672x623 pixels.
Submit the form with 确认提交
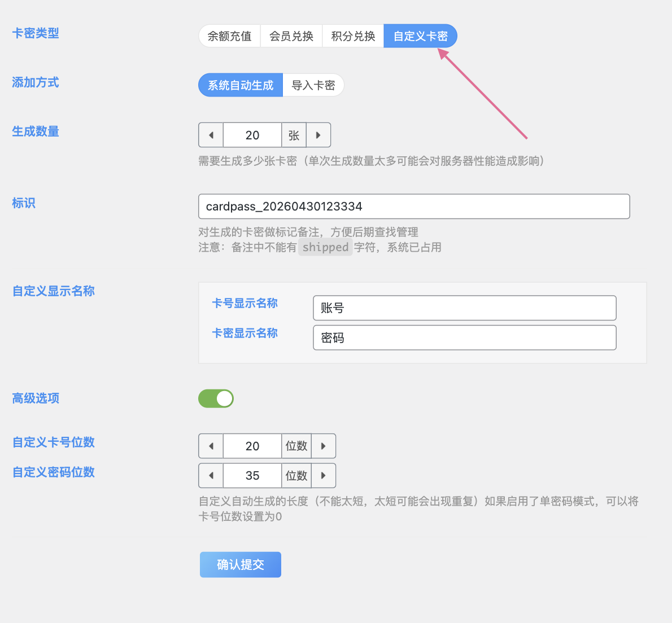(x=241, y=565)
